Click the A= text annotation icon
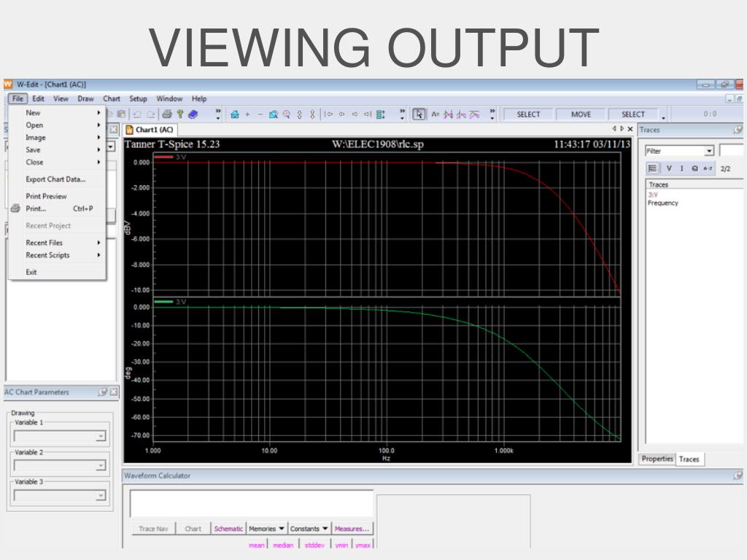 tap(435, 114)
